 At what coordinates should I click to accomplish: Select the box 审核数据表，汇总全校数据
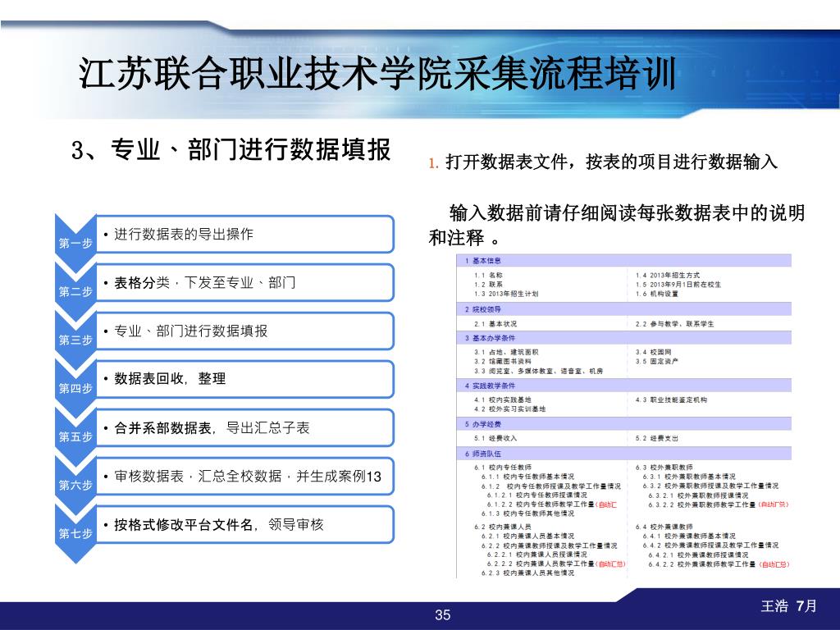point(244,477)
